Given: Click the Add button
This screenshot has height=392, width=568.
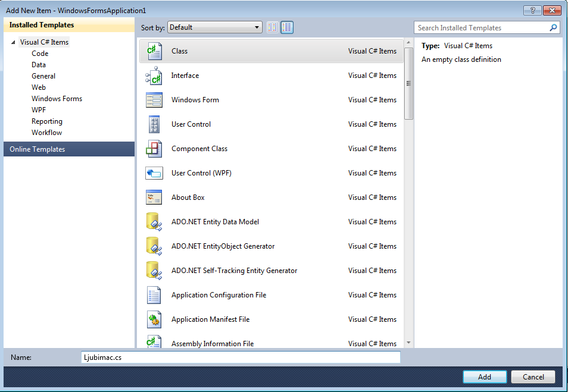Looking at the screenshot, I should click(485, 377).
